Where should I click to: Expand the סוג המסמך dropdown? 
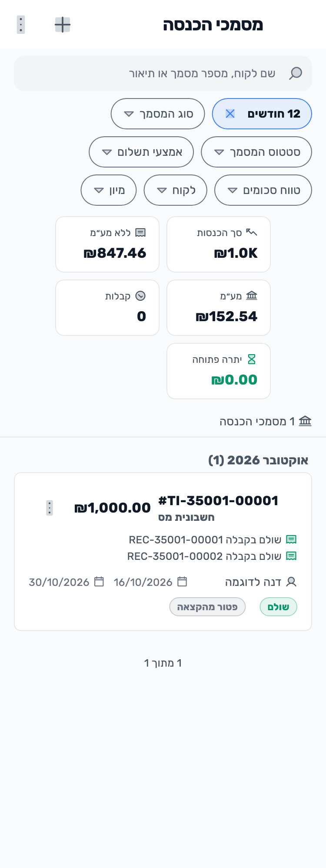158,114
